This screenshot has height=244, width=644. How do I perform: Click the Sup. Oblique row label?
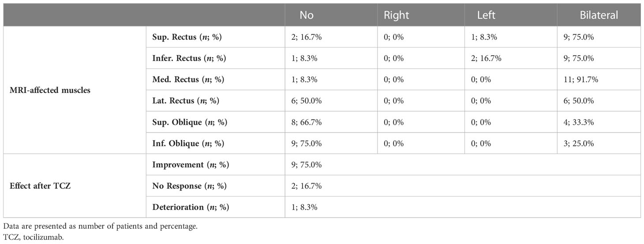pyautogui.click(x=189, y=122)
